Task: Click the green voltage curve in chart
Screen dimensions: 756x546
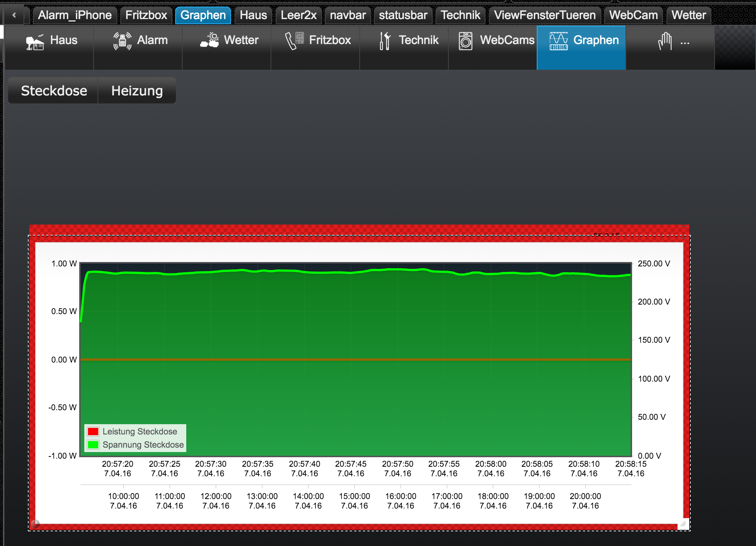Action: tap(356, 272)
